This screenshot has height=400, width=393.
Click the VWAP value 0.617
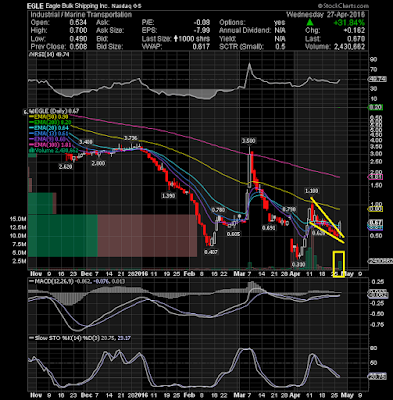pos(202,46)
